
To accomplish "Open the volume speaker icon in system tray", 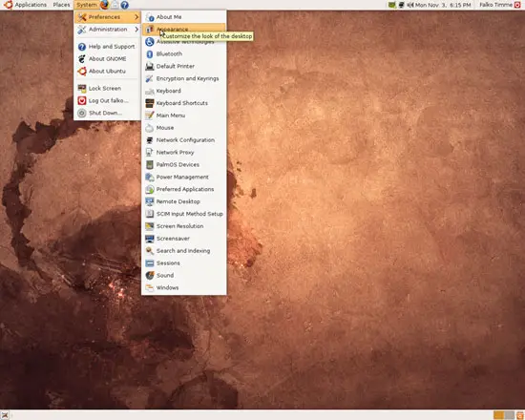I will coord(410,5).
